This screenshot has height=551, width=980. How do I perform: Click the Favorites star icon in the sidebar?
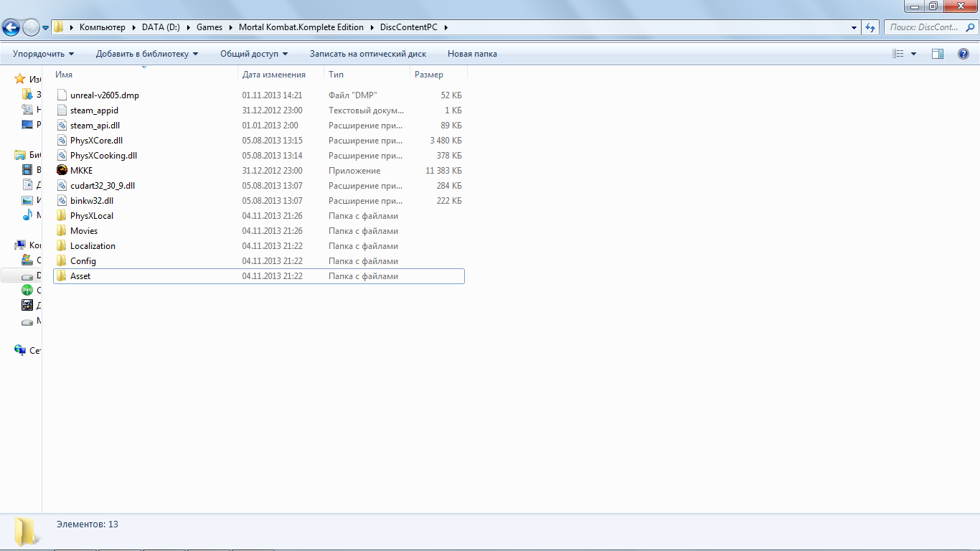coord(20,80)
